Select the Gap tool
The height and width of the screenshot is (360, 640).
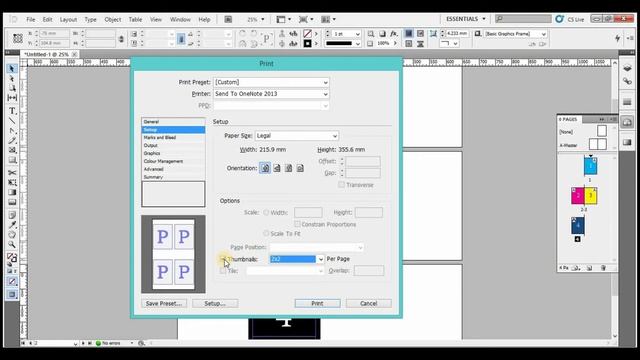point(12,98)
